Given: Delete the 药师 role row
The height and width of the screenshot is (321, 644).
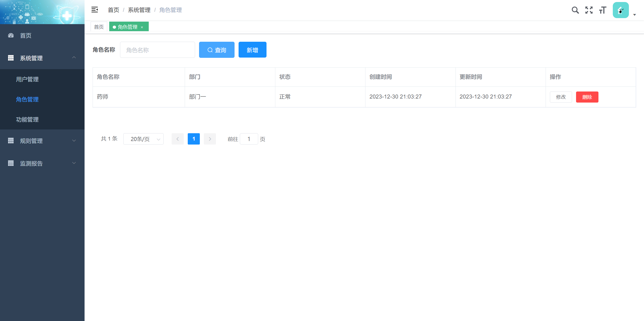Looking at the screenshot, I should click(587, 97).
